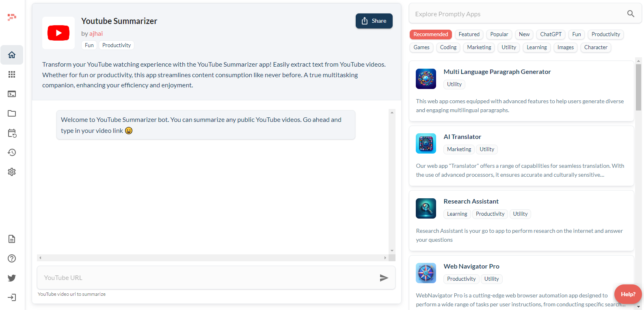Screen dimensions: 644x310
Task: Click the Fun tag under Youtube Summarizer
Action: coord(89,46)
